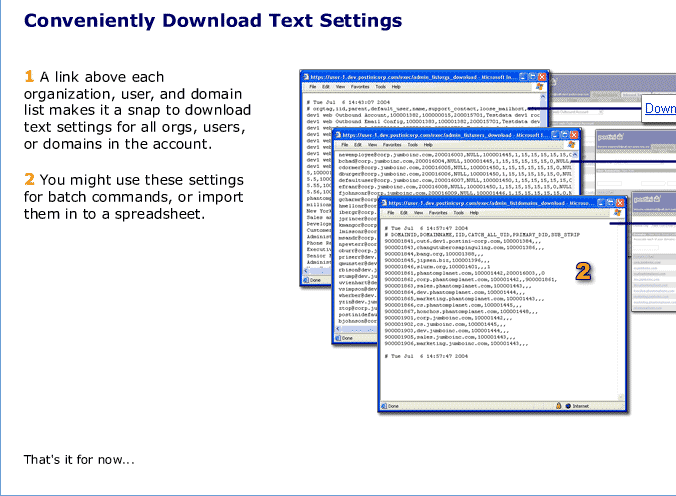Open Edit menu in users download window
The image size is (676, 496).
[x=357, y=145]
